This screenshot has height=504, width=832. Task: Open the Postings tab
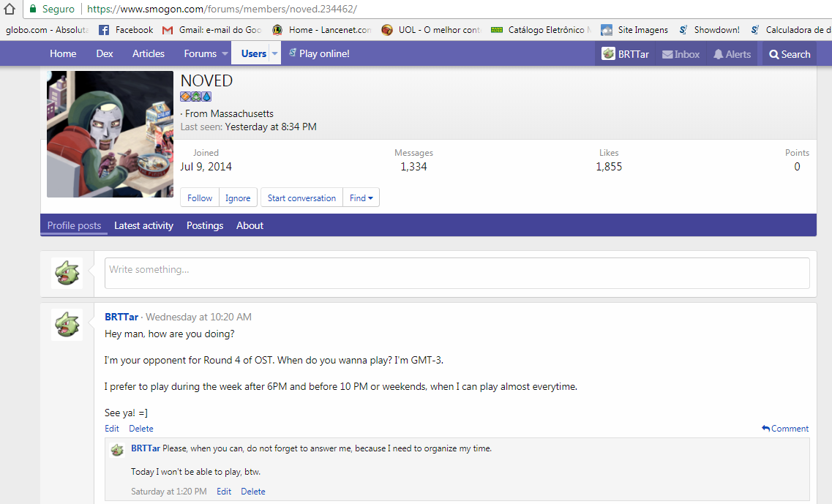pyautogui.click(x=205, y=225)
